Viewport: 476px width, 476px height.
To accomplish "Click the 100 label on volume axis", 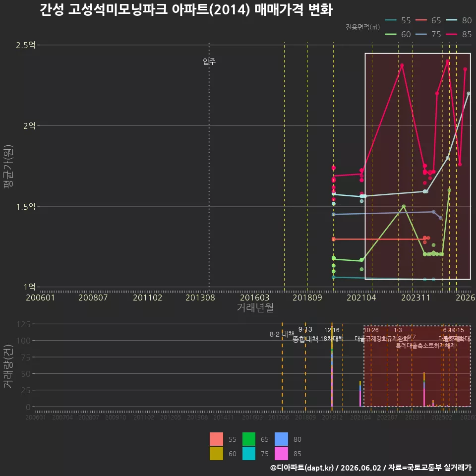I will coord(24,341).
